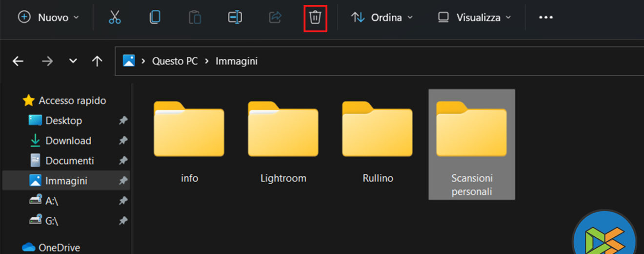Select the Scansioni personali folder
The image size is (644, 254).
click(472, 145)
